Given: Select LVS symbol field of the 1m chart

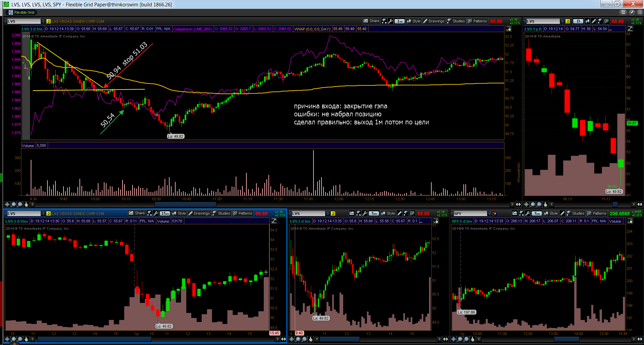Looking at the screenshot, I should tap(24, 21).
